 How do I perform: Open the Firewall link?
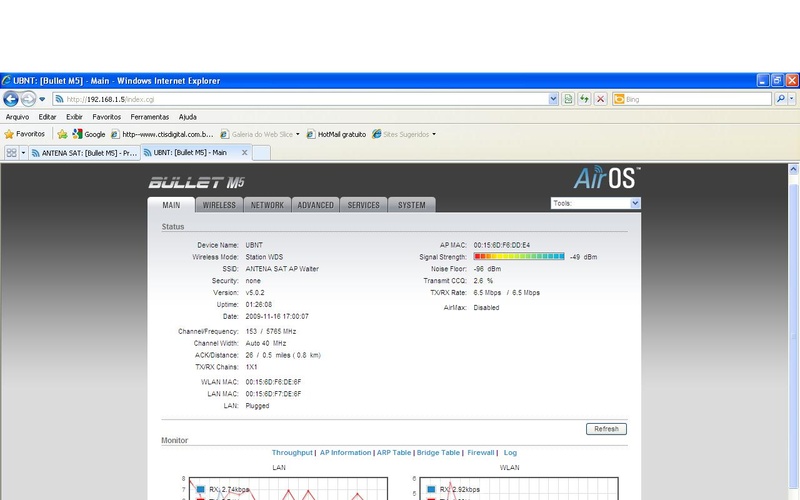point(481,453)
